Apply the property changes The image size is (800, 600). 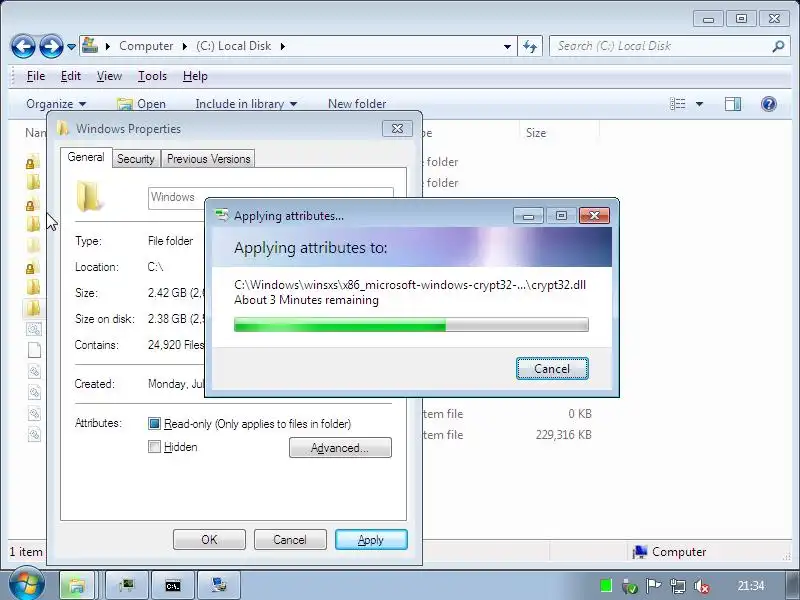(x=371, y=539)
